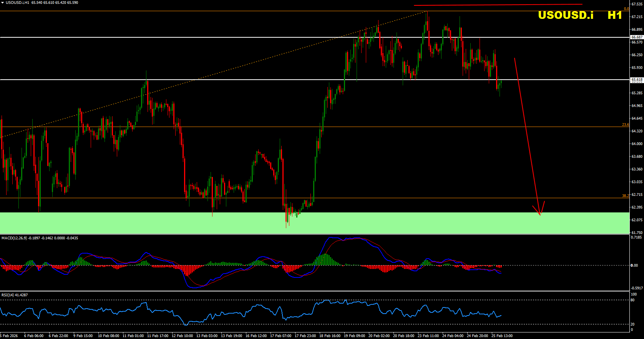The image size is (644, 339).
Task: Click the yellow H1 timeframe label
Action: pos(614,15)
